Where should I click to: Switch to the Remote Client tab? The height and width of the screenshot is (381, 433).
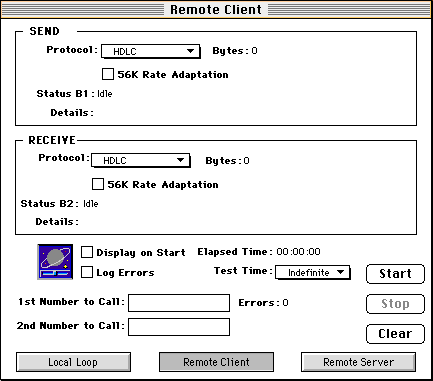coord(216,362)
